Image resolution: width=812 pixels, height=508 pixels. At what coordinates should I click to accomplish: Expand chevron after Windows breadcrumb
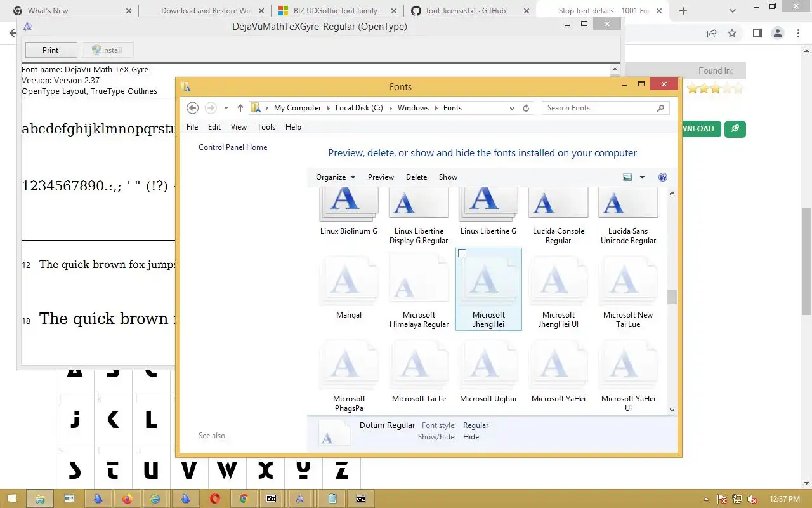coord(436,108)
